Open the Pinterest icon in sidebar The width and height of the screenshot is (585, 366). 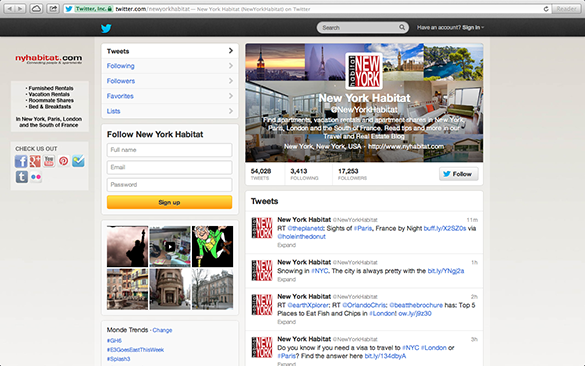pyautogui.click(x=63, y=161)
